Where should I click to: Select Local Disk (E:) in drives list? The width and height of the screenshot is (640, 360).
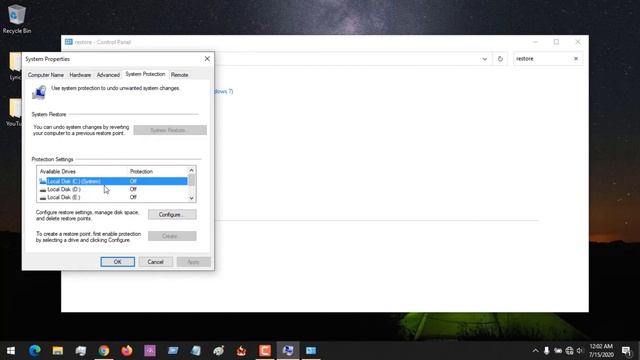click(113, 197)
